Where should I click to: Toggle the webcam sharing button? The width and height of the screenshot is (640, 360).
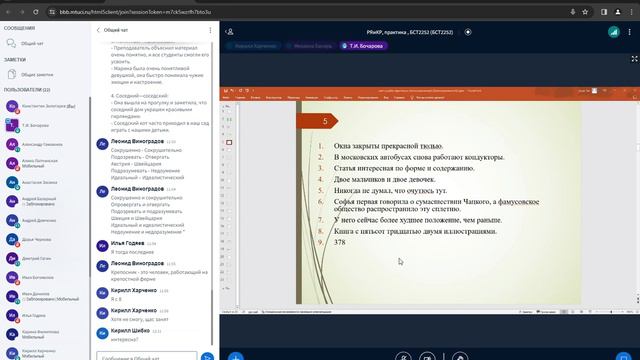(427, 356)
